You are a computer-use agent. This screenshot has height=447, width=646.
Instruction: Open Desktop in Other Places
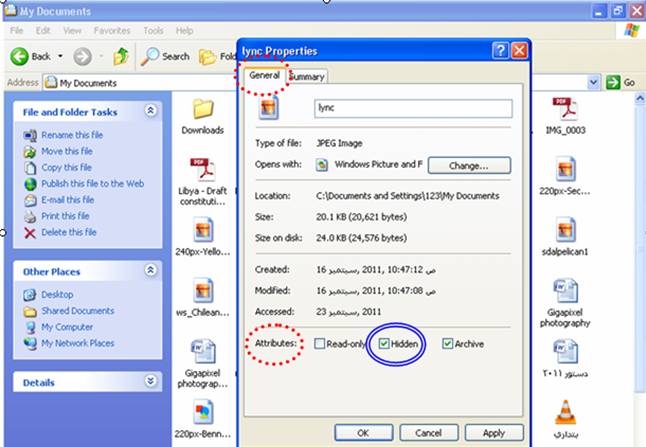tap(57, 295)
